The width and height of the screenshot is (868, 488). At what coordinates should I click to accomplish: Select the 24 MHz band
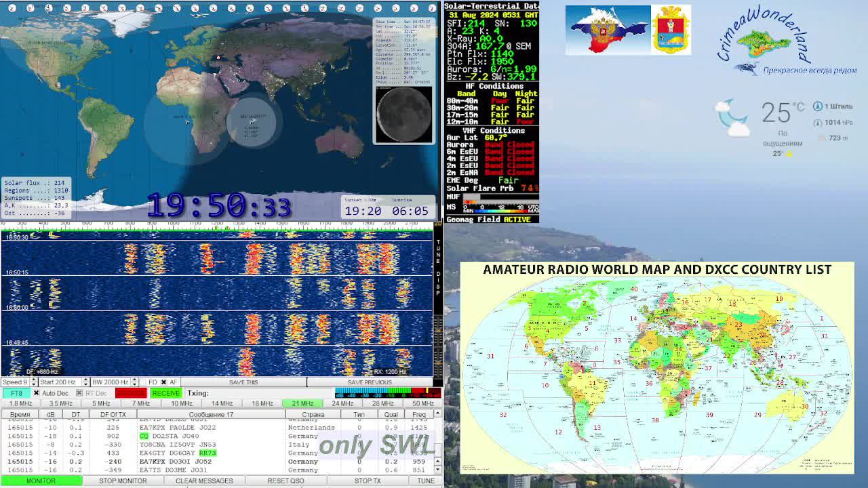point(342,403)
